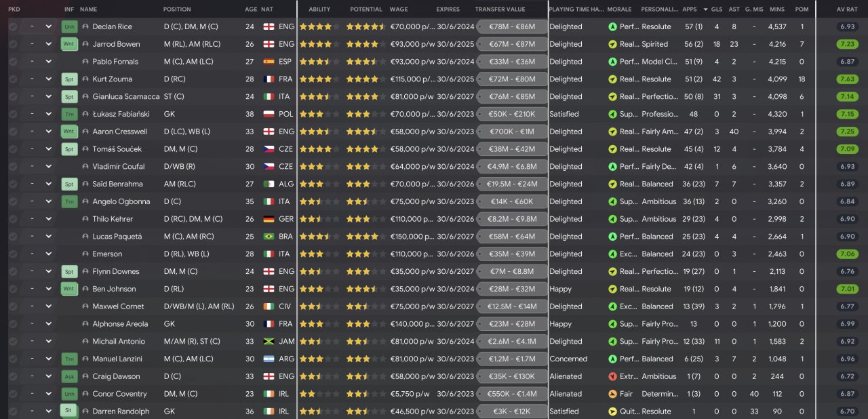Click Jarrod Bowen's 'Wnt' info badge
The image size is (868, 419).
click(x=69, y=45)
